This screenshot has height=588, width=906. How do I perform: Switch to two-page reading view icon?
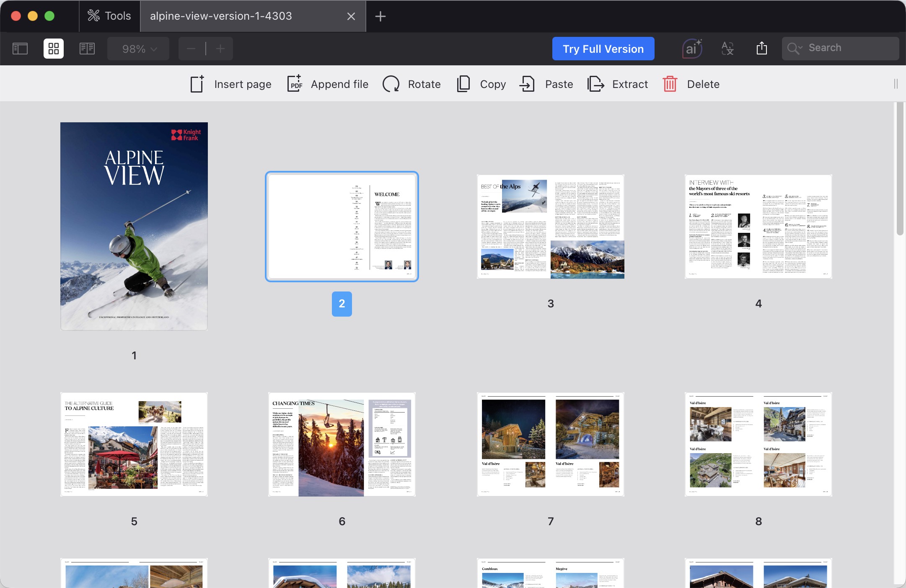pos(87,49)
